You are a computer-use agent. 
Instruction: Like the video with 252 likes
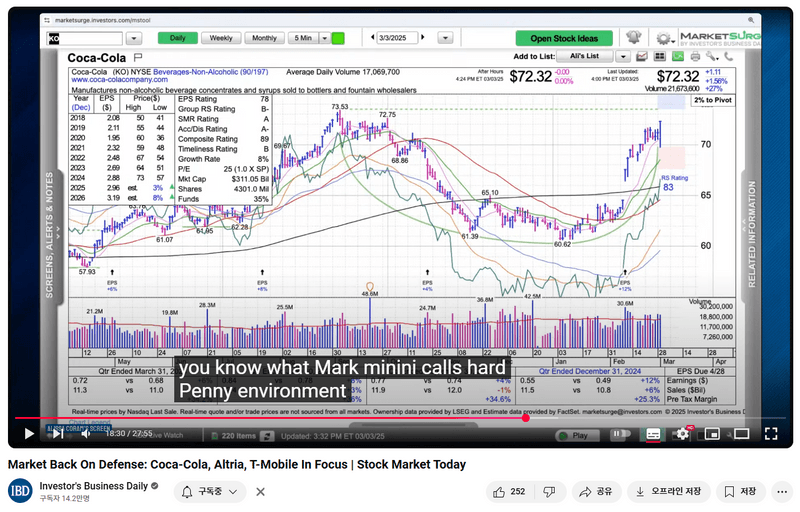point(508,492)
